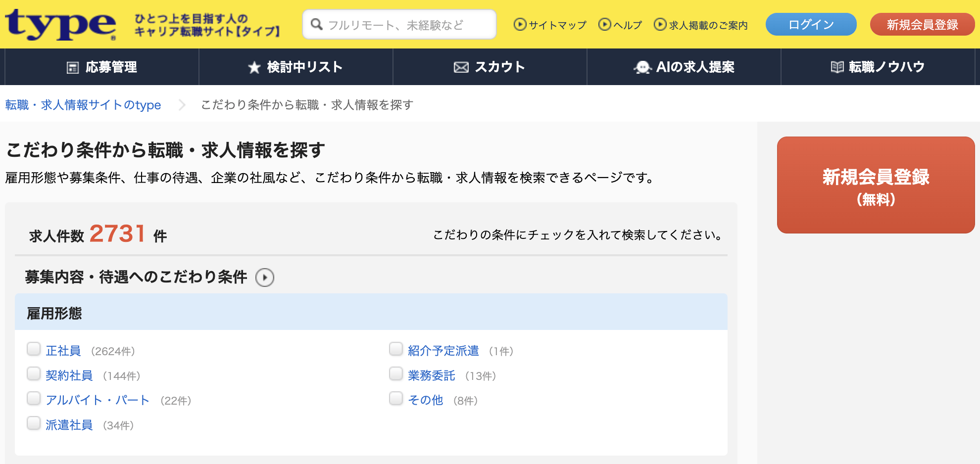Screen dimensions: 980x464
Task: Check the 契約社員 checkbox
Action: click(x=34, y=374)
